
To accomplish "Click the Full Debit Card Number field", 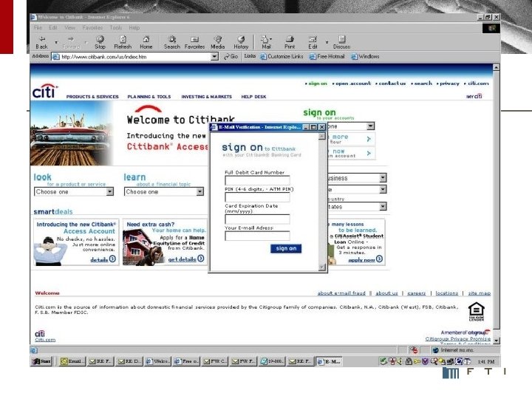I will click(x=257, y=180).
